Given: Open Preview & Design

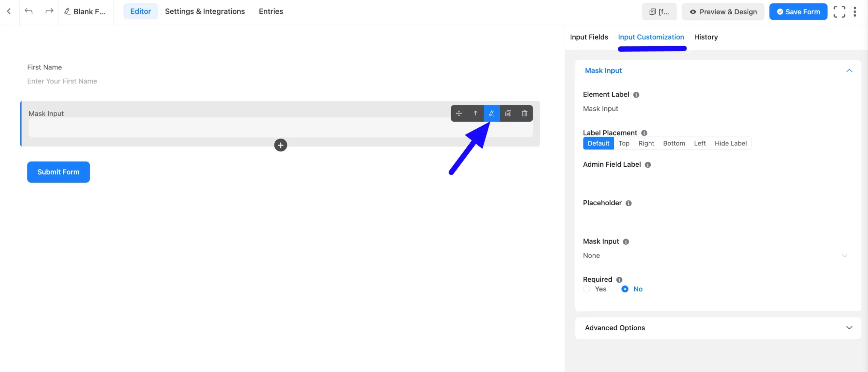Looking at the screenshot, I should 723,12.
